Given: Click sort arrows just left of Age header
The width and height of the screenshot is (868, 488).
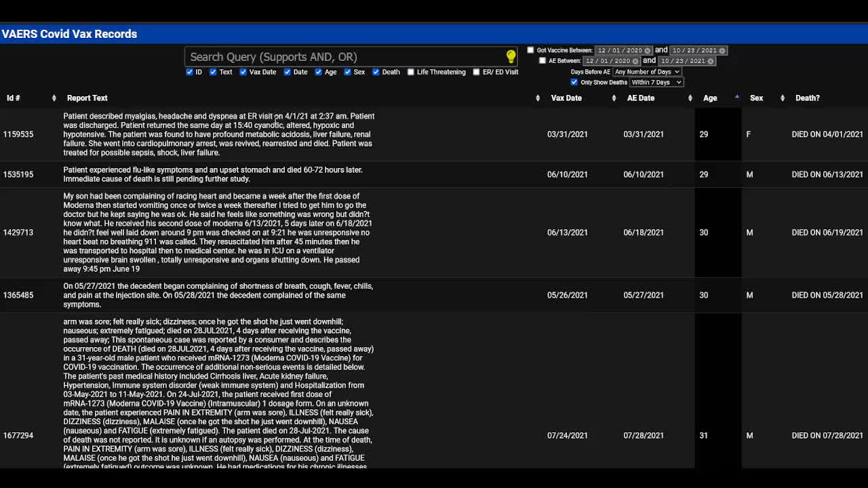Looking at the screenshot, I should (x=690, y=98).
